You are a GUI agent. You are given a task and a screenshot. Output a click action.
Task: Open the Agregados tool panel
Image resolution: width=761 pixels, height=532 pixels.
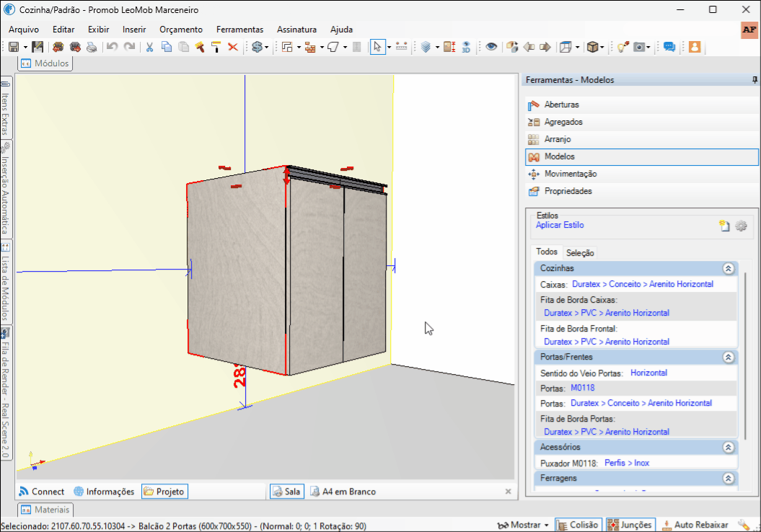tap(641, 123)
